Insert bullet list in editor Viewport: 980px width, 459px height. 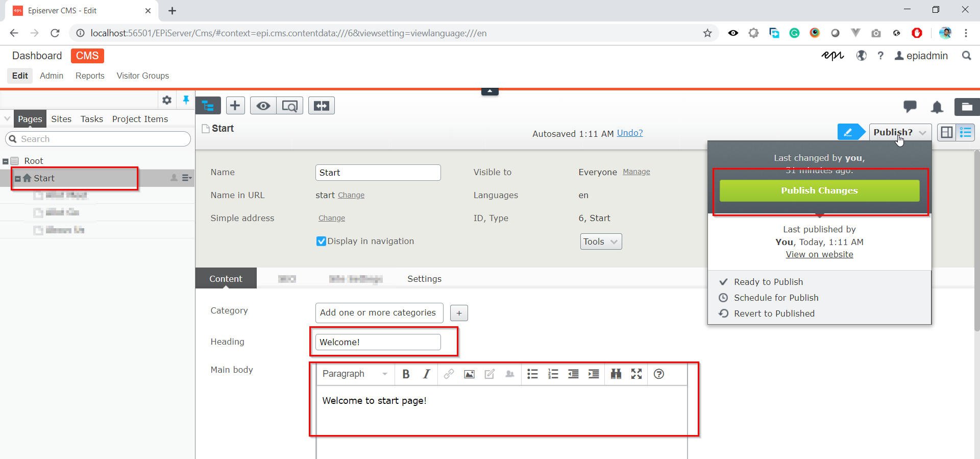(x=532, y=374)
